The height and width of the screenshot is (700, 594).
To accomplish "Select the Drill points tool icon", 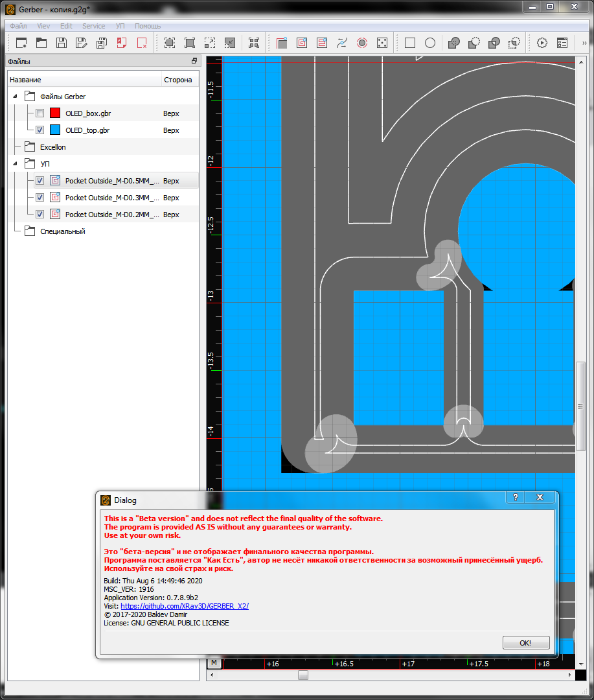I will [x=382, y=43].
